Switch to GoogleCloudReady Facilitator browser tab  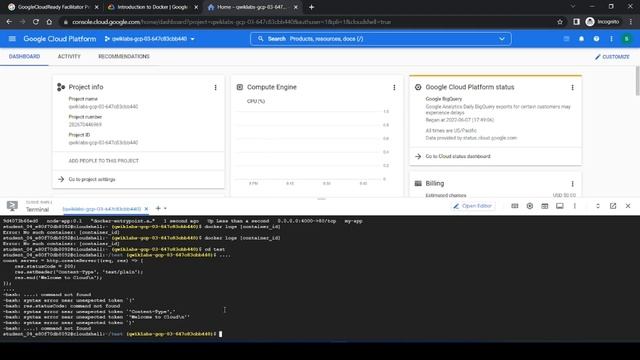click(x=53, y=7)
